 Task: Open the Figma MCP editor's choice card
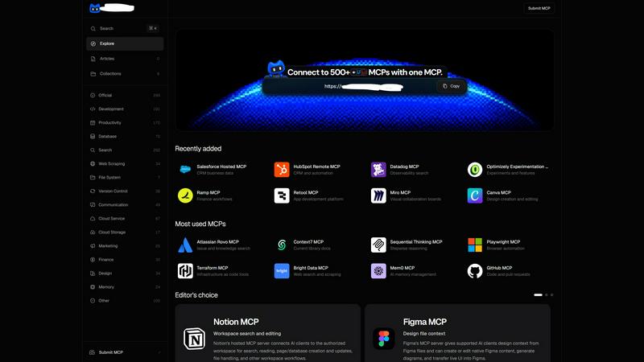457,333
